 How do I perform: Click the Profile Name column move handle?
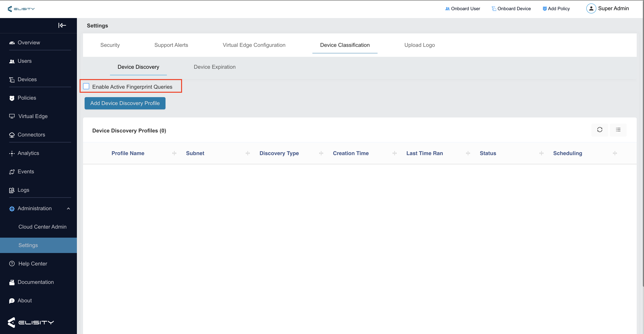coord(174,153)
